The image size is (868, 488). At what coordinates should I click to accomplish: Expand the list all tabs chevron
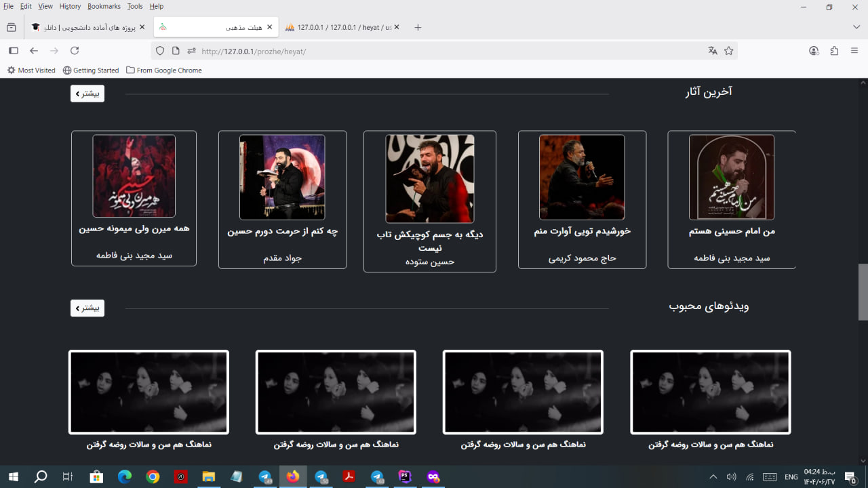click(856, 27)
